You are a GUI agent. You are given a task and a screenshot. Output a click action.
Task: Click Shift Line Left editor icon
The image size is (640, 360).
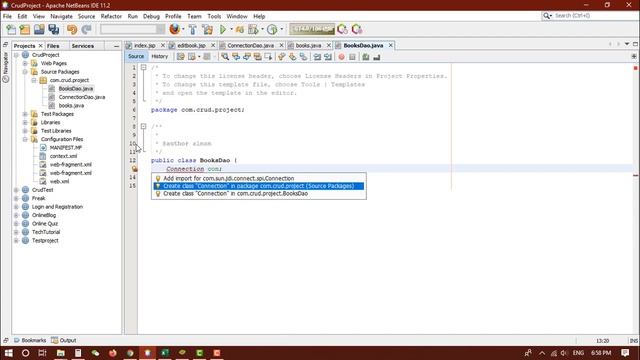[x=317, y=57]
